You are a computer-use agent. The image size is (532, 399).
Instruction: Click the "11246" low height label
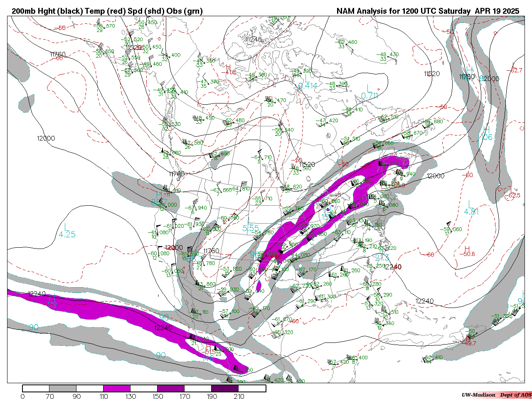pos(254,39)
